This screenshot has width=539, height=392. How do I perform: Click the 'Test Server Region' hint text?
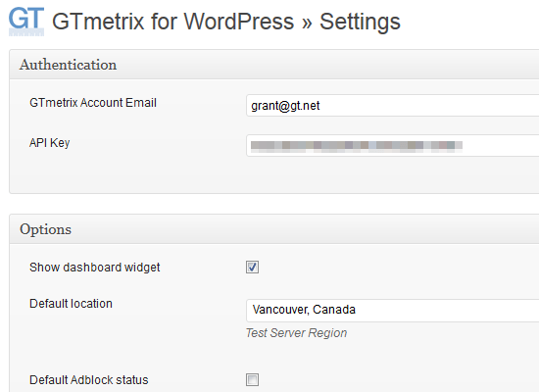pos(296,333)
